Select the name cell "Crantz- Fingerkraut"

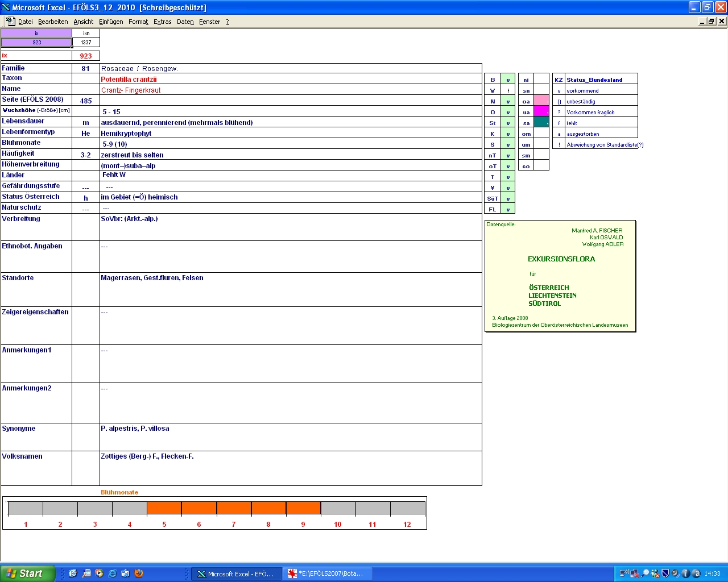pyautogui.click(x=291, y=90)
